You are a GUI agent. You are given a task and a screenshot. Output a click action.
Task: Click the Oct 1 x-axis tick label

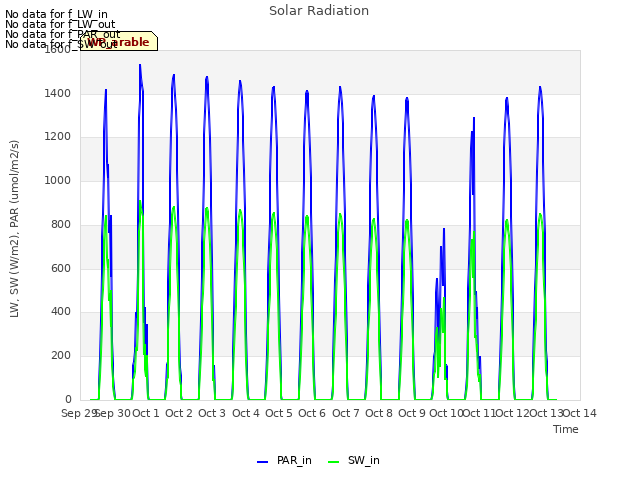click(x=146, y=413)
